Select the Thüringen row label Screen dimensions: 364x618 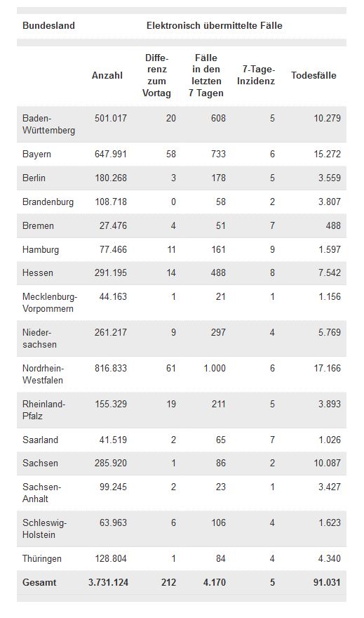[41, 559]
